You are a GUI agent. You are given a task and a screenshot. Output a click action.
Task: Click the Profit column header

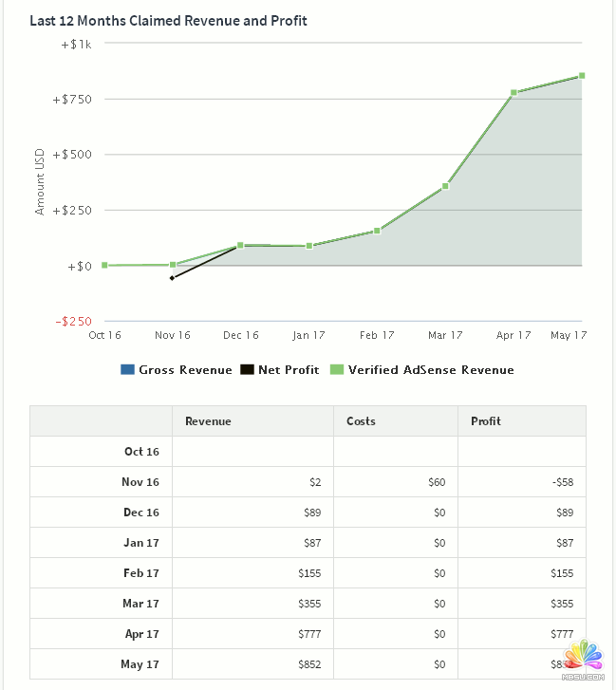tap(486, 421)
